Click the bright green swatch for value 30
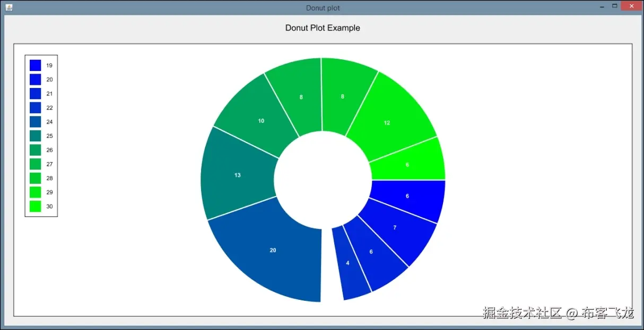Viewport: 644px width, 330px height. [34, 206]
